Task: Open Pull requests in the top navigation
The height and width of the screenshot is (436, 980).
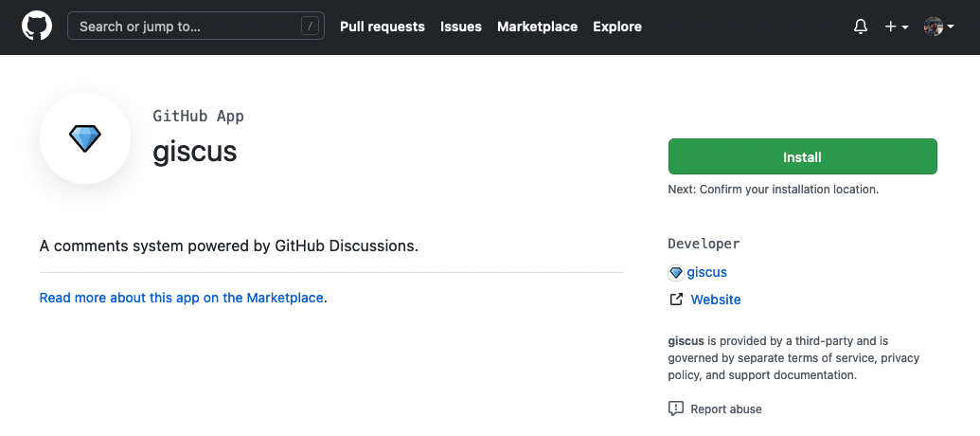Action: (383, 27)
